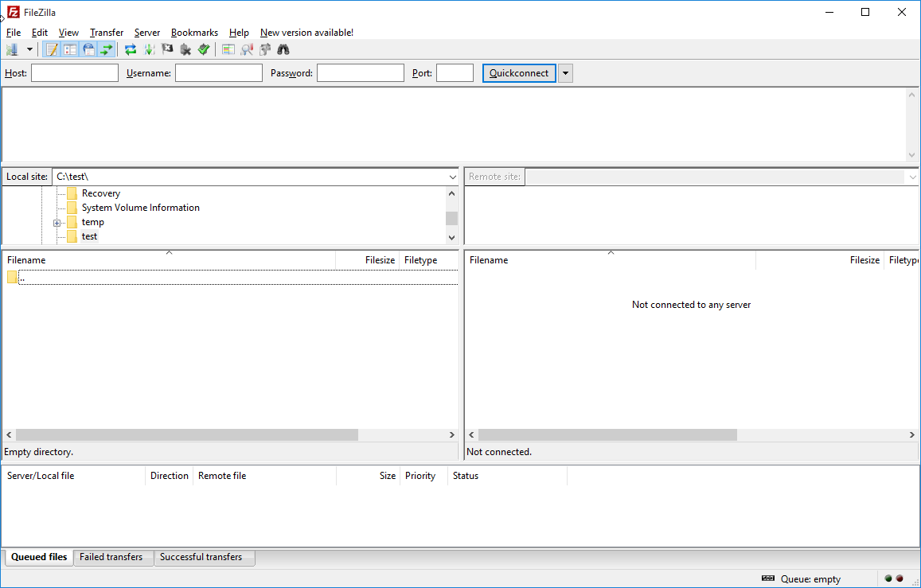Click the local file list horizontal scrollbar

187,435
